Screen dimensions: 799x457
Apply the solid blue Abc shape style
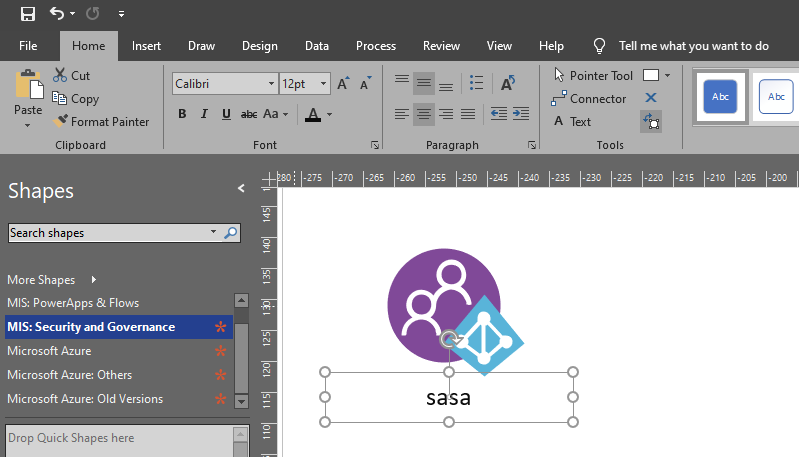tap(720, 97)
